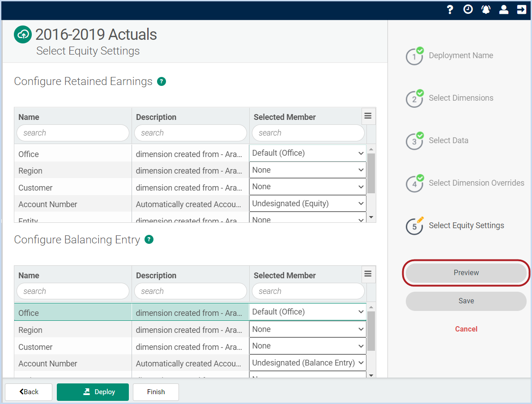
Task: Click Balancing Entry Name search field
Action: 73,291
